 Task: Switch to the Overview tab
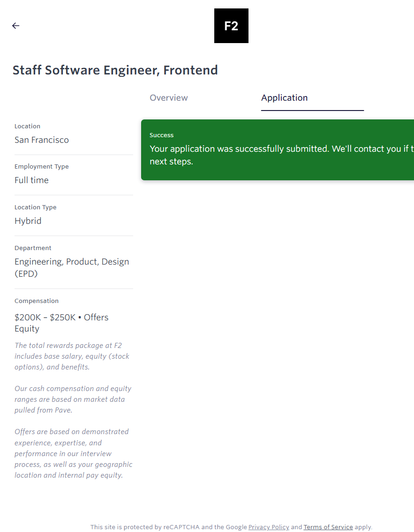coord(169,98)
